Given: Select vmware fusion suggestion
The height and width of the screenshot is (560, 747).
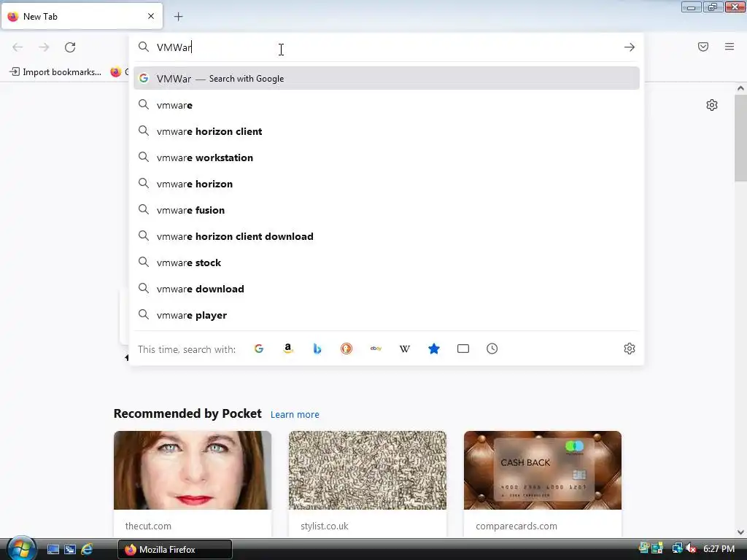Looking at the screenshot, I should pos(387,210).
